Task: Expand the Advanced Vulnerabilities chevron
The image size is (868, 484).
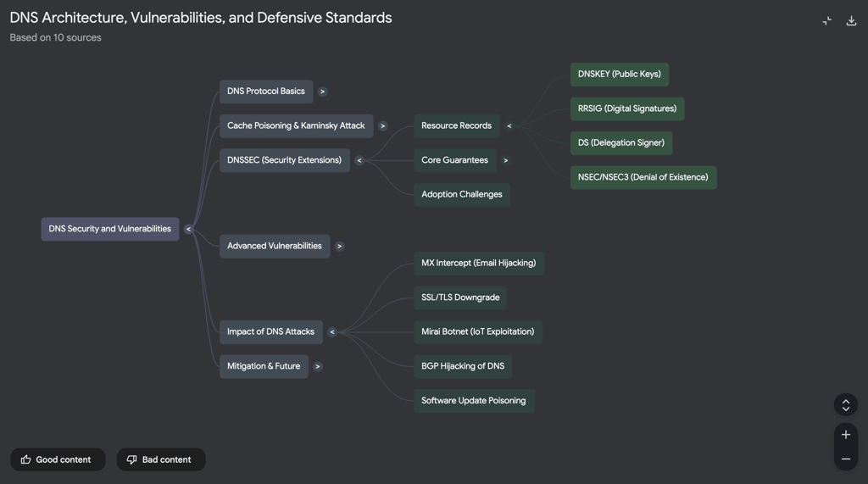Action: click(x=339, y=247)
